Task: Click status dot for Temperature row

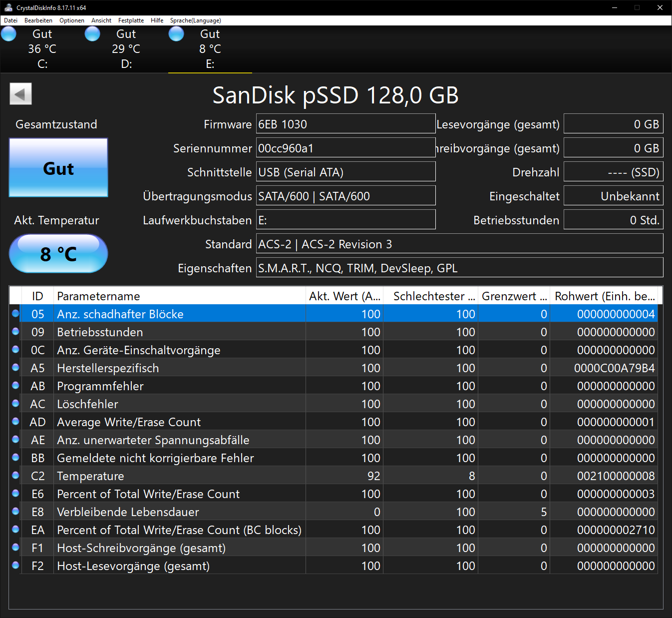Action: (x=15, y=475)
